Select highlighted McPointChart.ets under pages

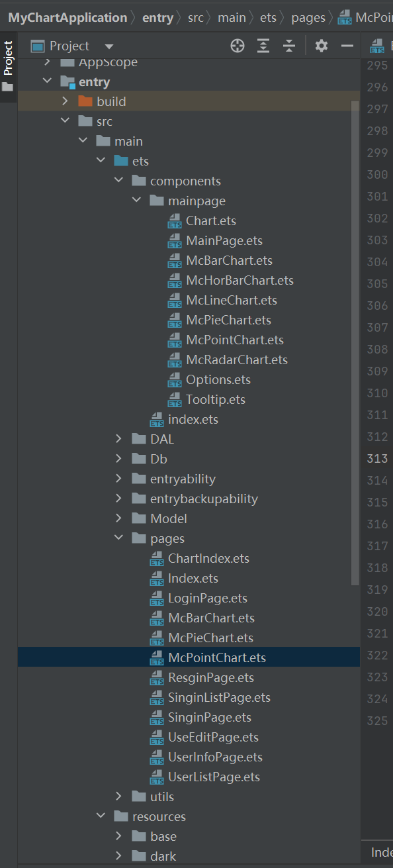(217, 657)
